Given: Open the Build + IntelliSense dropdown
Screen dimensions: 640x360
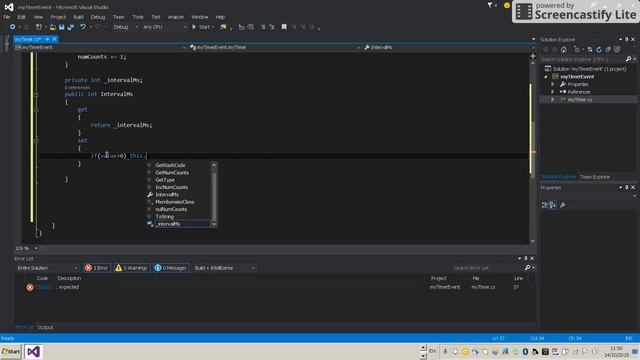Looking at the screenshot, I should pos(224,268).
